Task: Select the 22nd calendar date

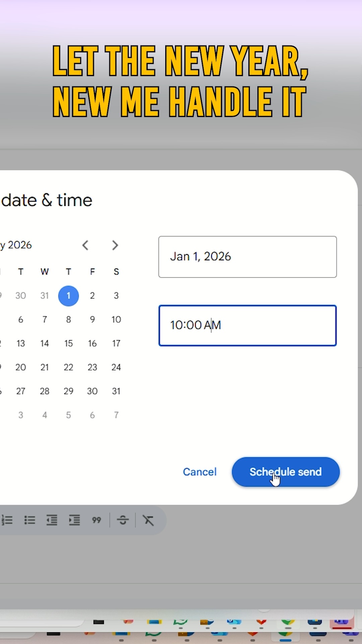Action: coord(68,367)
